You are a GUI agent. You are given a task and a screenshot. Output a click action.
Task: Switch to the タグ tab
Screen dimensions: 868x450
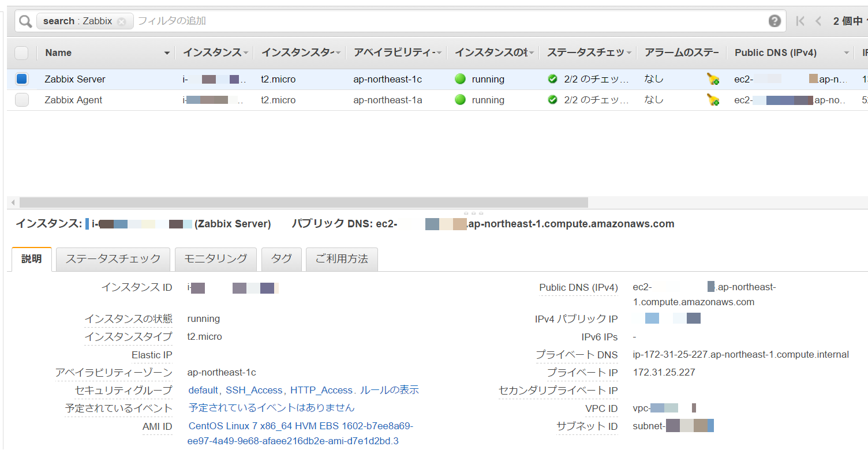(x=282, y=259)
